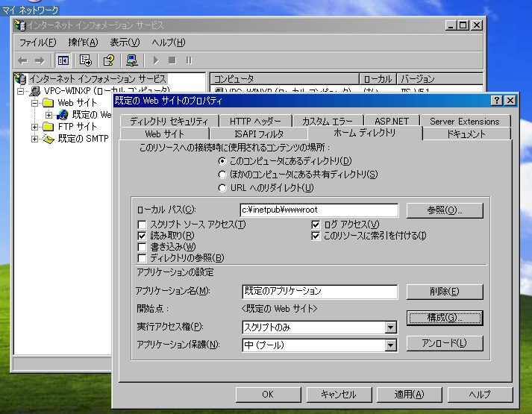Click the FTP サイト folder icon

(x=48, y=127)
